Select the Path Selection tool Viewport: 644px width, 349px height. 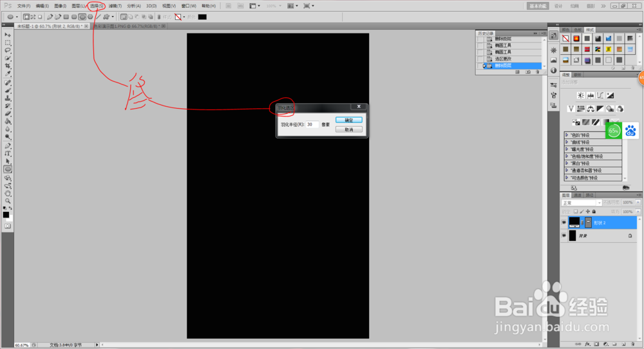(x=8, y=162)
